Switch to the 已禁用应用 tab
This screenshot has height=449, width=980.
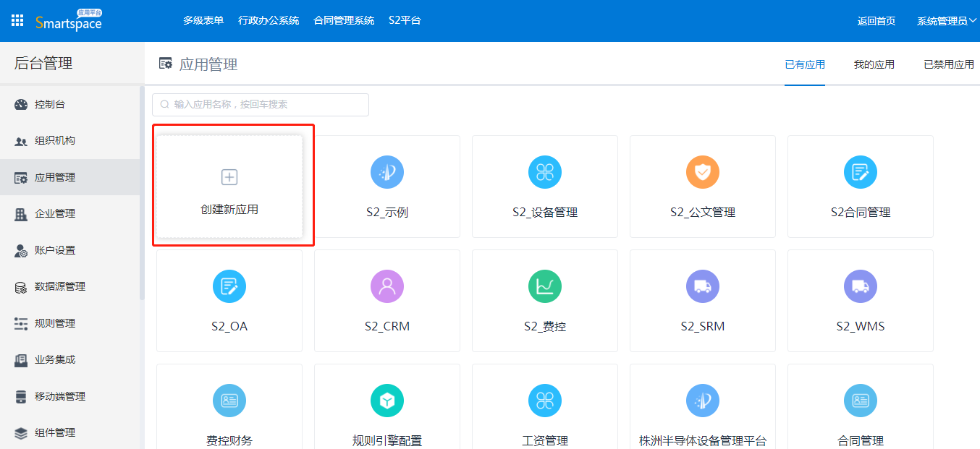click(x=949, y=64)
